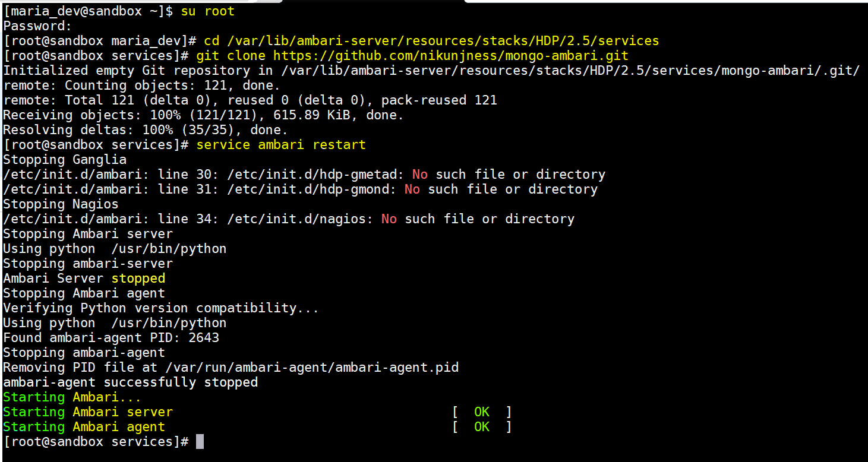Image resolution: width=868 pixels, height=462 pixels.
Task: Click the green OK beside Ambari agent
Action: (x=482, y=427)
